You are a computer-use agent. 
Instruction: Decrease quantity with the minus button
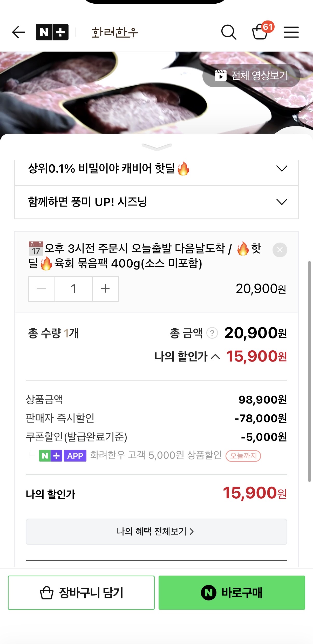click(42, 289)
